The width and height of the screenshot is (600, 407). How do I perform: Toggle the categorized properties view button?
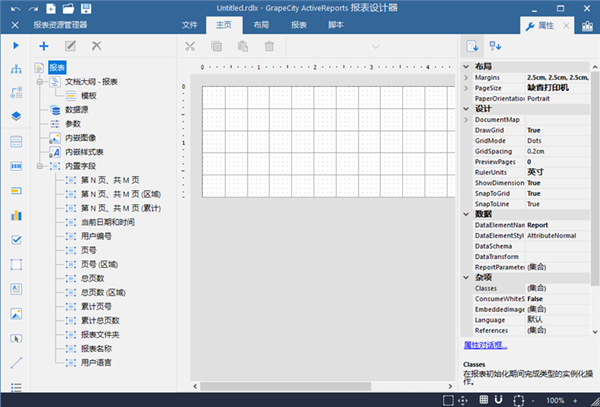(472, 45)
